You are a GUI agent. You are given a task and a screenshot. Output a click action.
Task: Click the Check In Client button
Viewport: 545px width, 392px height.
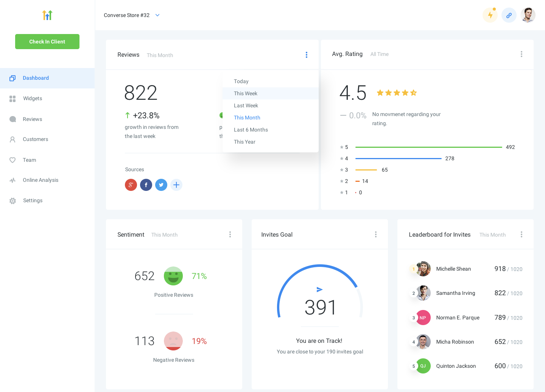tap(47, 41)
